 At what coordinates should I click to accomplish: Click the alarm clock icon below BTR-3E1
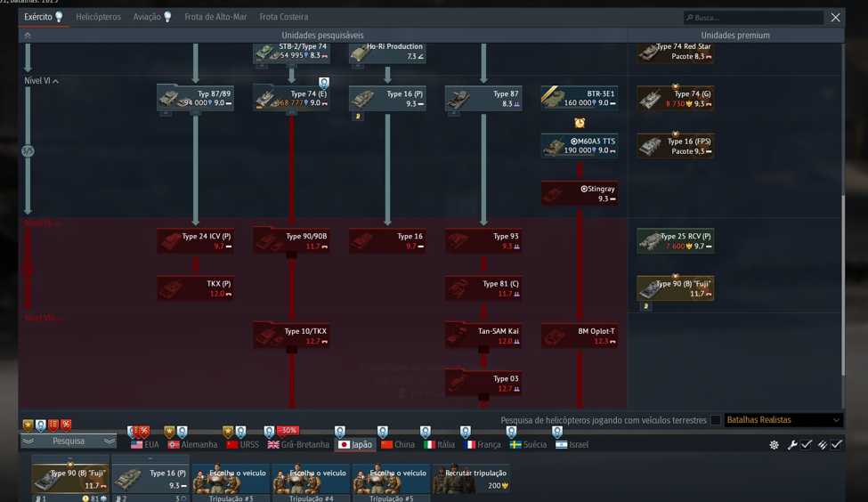580,122
